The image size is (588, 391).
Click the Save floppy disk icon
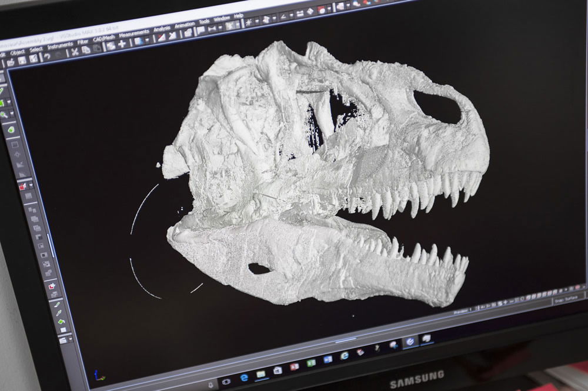pyautogui.click(x=22, y=61)
